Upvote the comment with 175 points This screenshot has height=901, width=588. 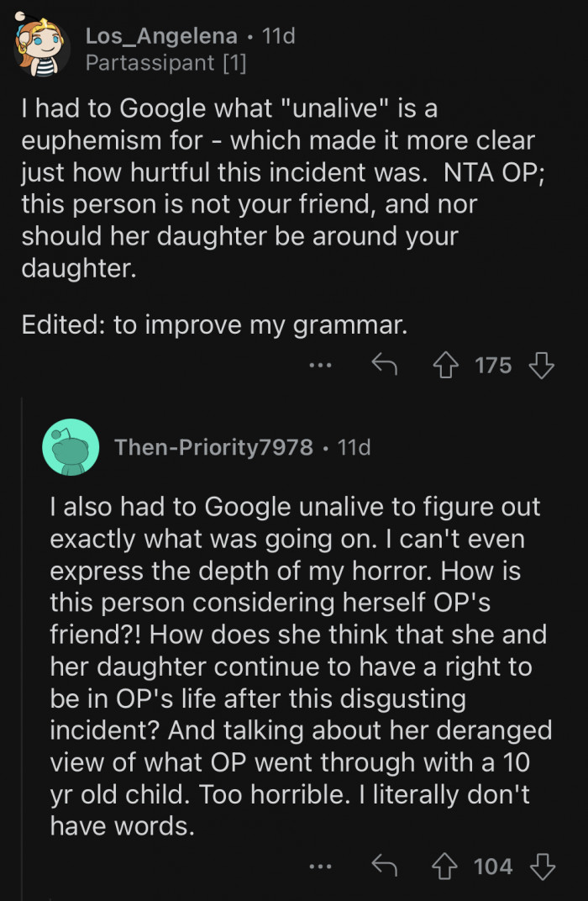(x=445, y=366)
